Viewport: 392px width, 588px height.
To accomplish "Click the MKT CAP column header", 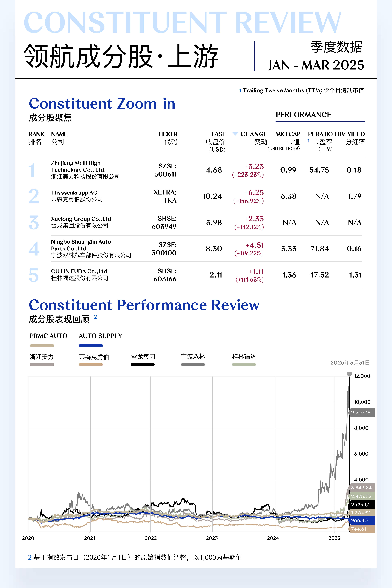I will (287, 134).
